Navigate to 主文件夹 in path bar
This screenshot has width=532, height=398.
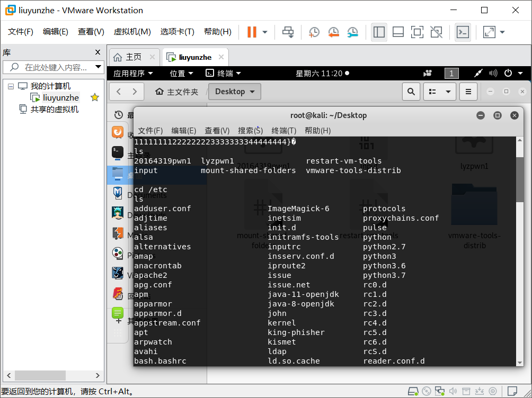(177, 92)
